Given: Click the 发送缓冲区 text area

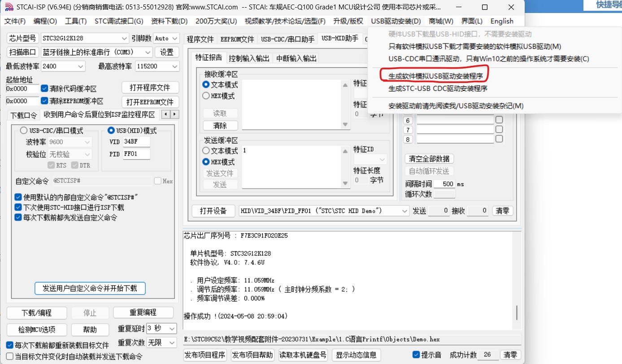Looking at the screenshot, I should 291,167.
